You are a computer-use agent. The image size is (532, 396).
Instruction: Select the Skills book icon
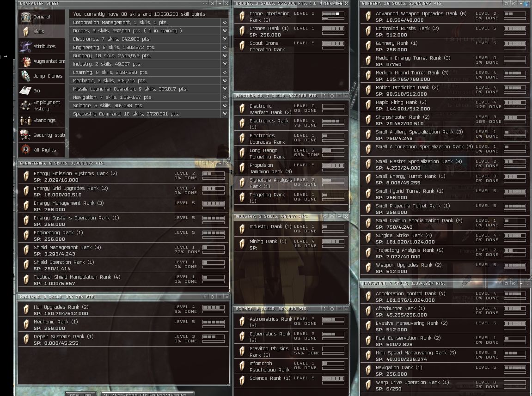tap(26, 31)
